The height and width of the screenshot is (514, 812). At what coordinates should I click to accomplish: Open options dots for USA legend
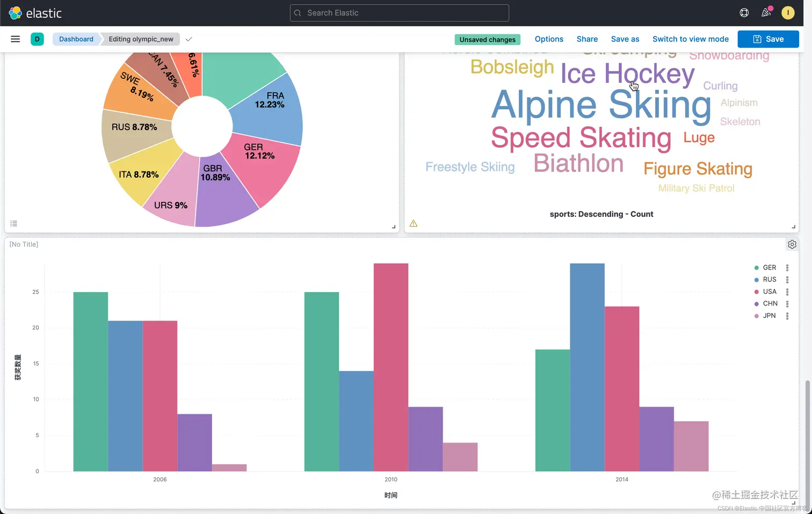pyautogui.click(x=787, y=292)
